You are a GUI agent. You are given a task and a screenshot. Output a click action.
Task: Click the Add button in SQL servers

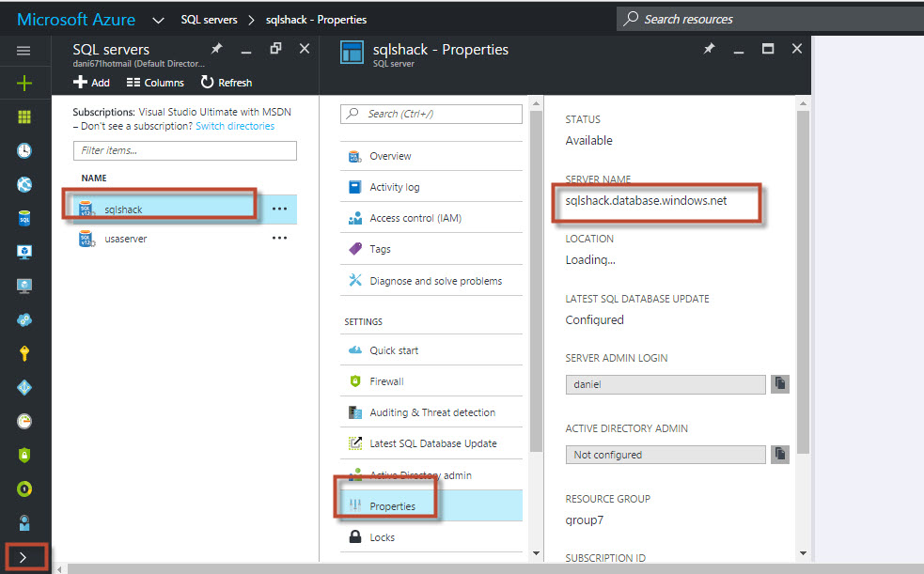tap(92, 83)
